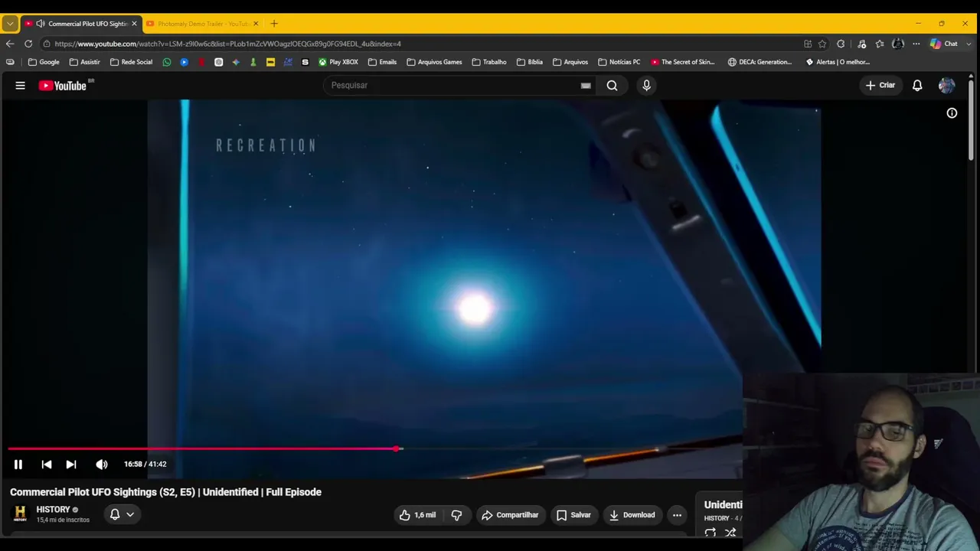Save video with the Salvar button
Viewport: 980px width, 551px height.
[573, 515]
